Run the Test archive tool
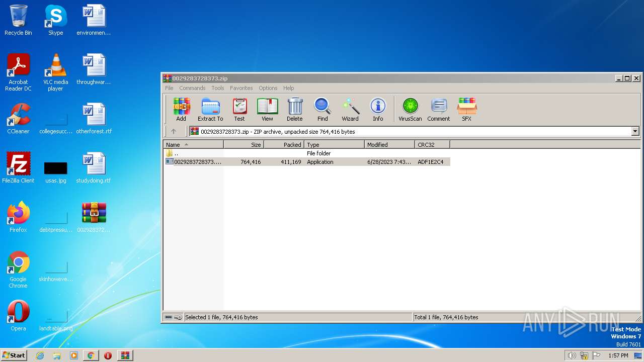644x362 pixels. (239, 110)
